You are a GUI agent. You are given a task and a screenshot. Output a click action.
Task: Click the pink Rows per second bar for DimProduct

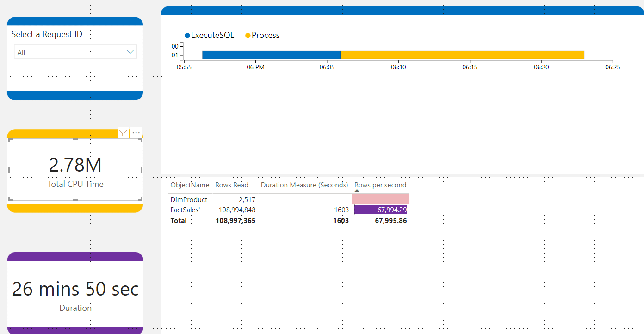point(380,198)
